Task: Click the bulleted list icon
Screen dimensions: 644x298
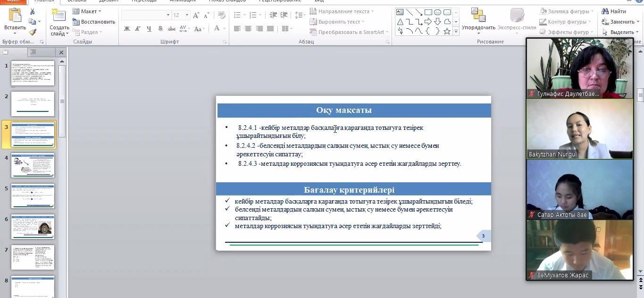Action: pos(237,15)
